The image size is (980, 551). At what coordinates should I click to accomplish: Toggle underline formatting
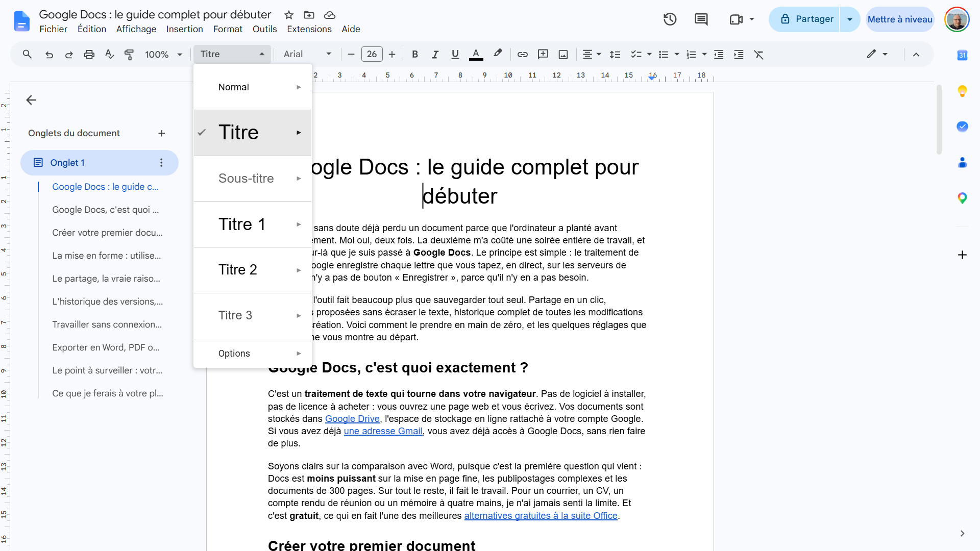pos(455,54)
